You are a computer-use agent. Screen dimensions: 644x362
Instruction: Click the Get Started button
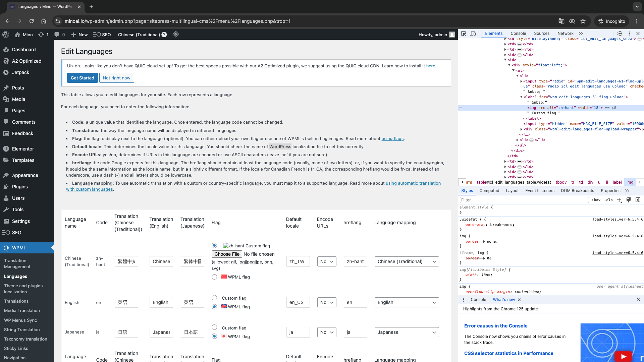pyautogui.click(x=83, y=78)
